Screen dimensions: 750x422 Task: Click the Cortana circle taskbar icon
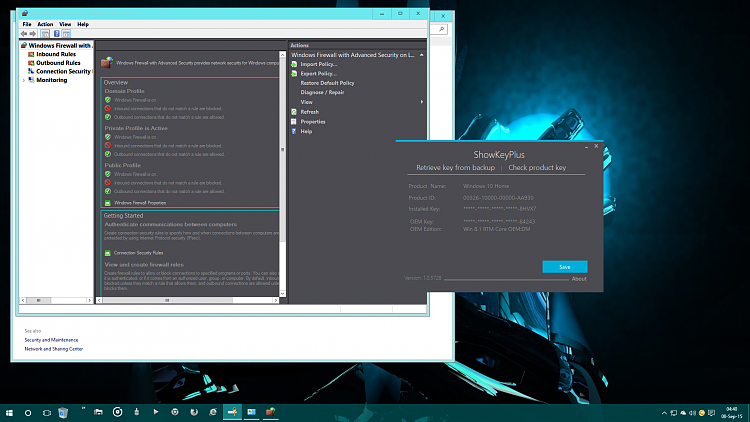pyautogui.click(x=28, y=413)
